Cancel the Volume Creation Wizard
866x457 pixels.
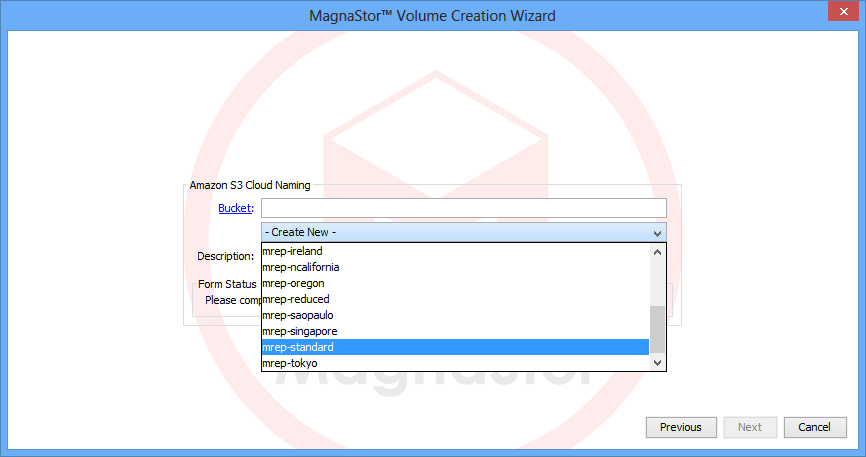(x=815, y=427)
